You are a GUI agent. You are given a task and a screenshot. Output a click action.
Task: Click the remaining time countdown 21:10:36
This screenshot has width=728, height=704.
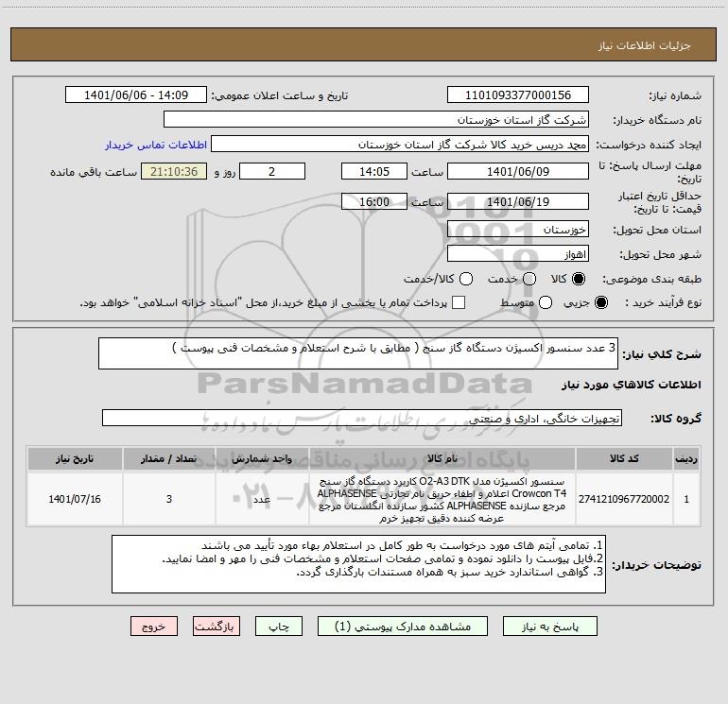[174, 172]
